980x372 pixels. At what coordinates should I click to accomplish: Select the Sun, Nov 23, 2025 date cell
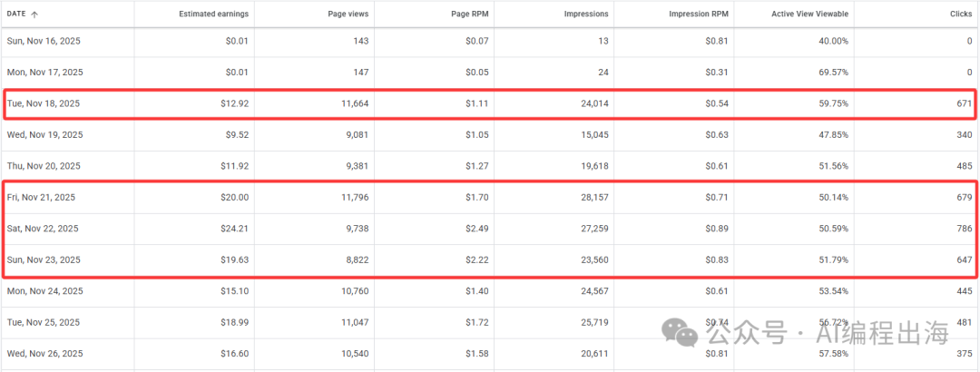click(x=44, y=260)
